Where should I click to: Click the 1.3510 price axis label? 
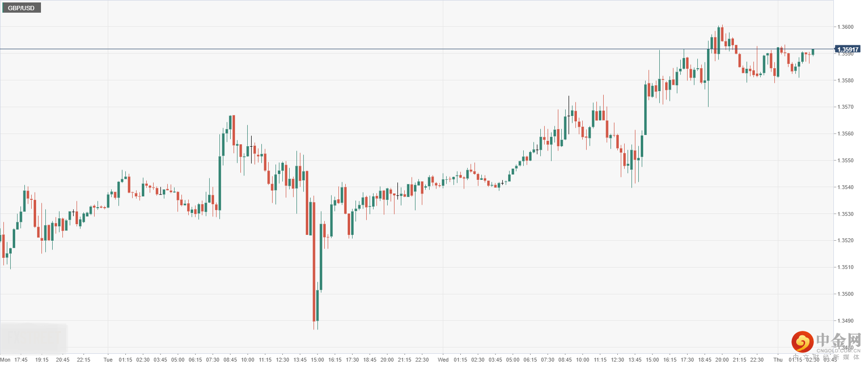click(x=845, y=267)
